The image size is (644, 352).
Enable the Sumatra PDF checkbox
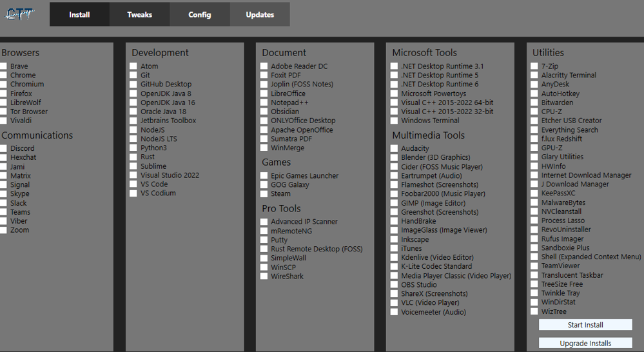(264, 139)
